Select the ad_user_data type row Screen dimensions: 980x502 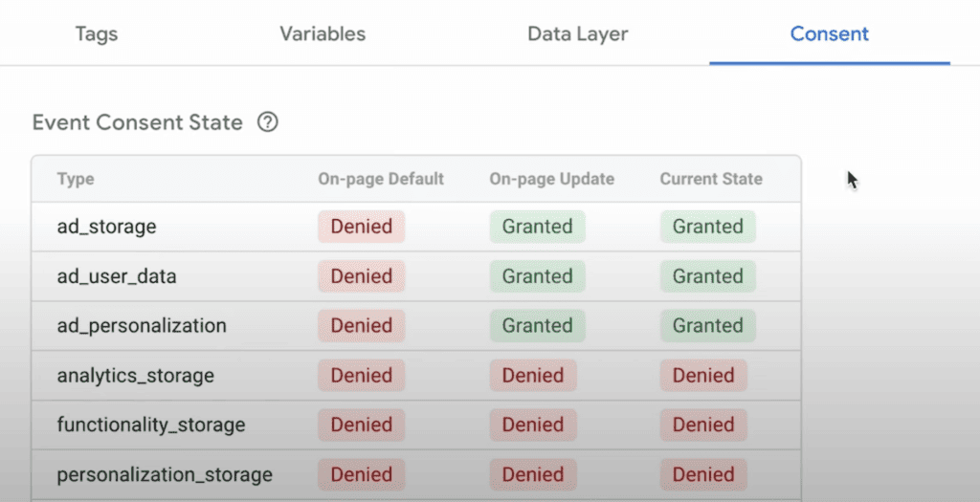pos(117,276)
